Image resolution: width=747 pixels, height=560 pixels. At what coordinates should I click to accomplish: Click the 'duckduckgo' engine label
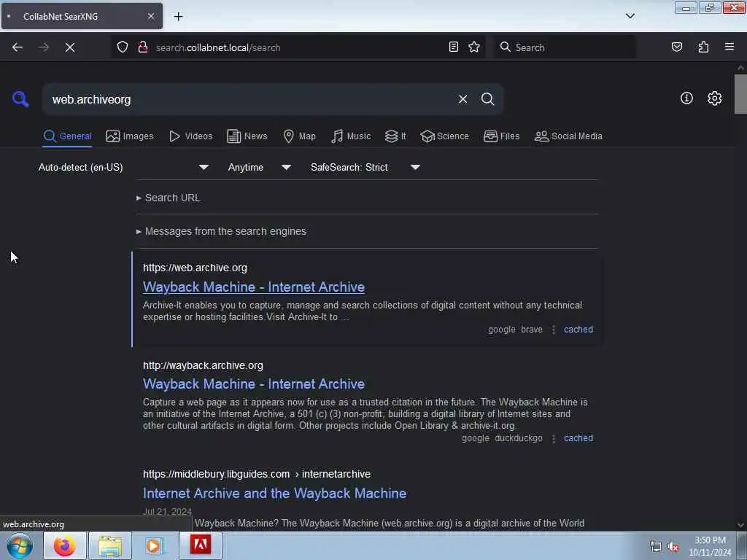(519, 438)
